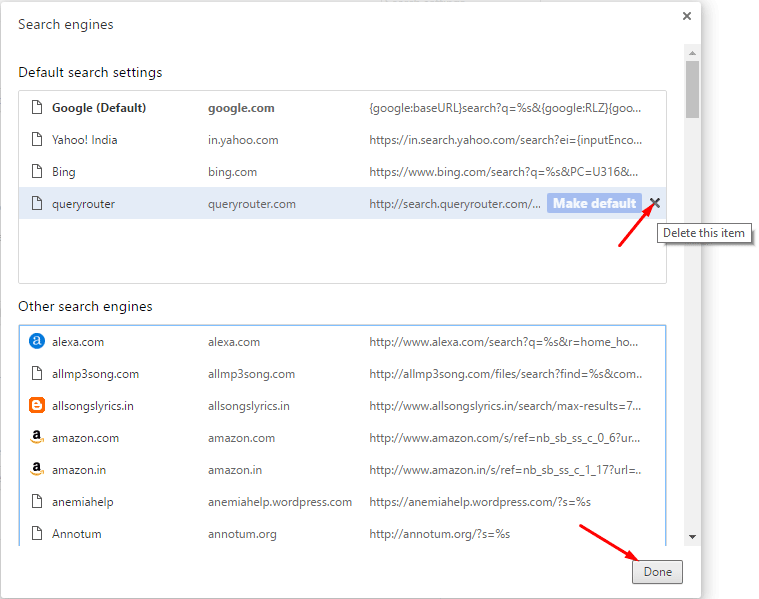759x599 pixels.
Task: Click the amazon.com favicon
Action: point(37,437)
